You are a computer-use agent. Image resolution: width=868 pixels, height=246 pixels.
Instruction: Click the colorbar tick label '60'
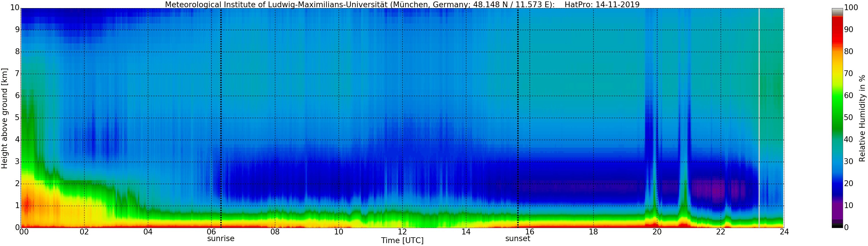tap(848, 96)
